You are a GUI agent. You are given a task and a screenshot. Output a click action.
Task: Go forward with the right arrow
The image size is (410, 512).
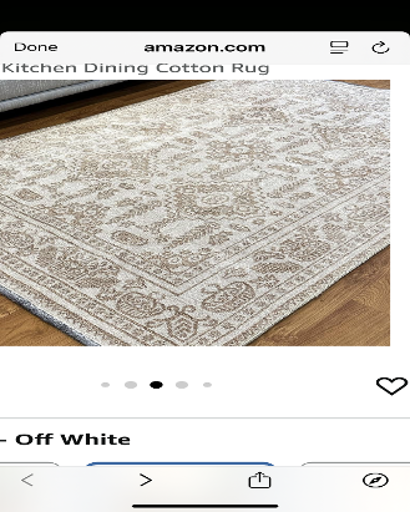[x=146, y=480]
